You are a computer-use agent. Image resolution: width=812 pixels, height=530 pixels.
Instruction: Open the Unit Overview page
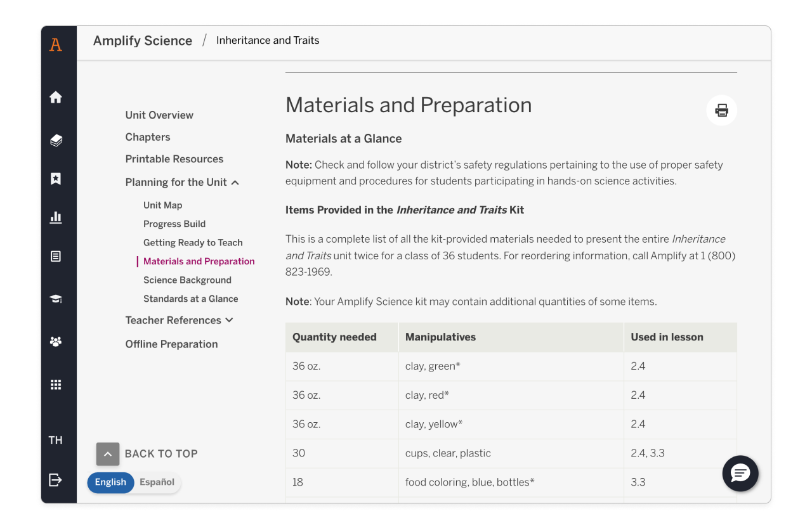point(159,115)
